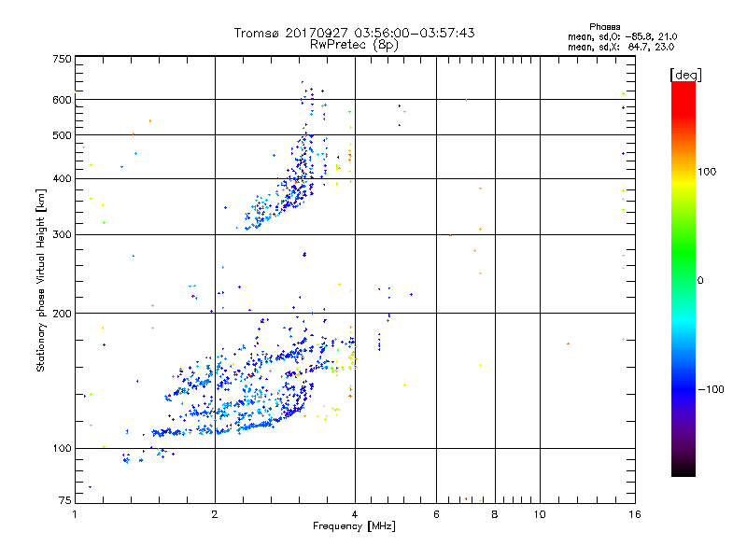
Task: Click the colorbar tick label "-100"
Action: 711,389
